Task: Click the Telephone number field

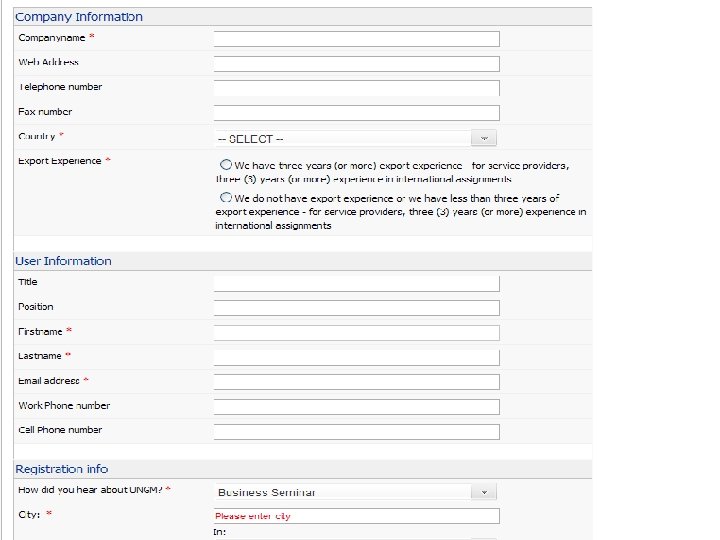Action: [356, 88]
